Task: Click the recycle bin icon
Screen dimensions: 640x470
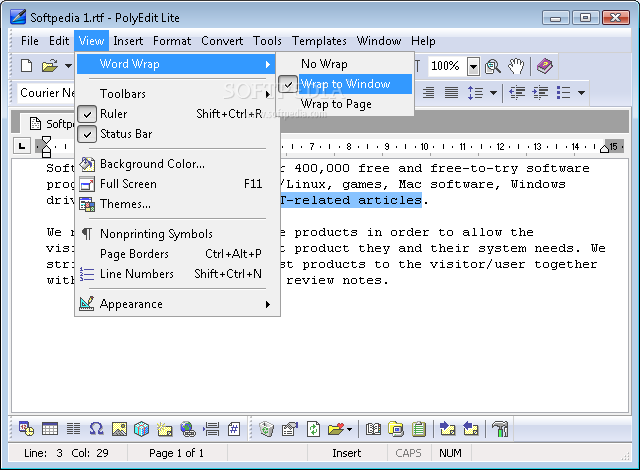Action: coord(267,429)
